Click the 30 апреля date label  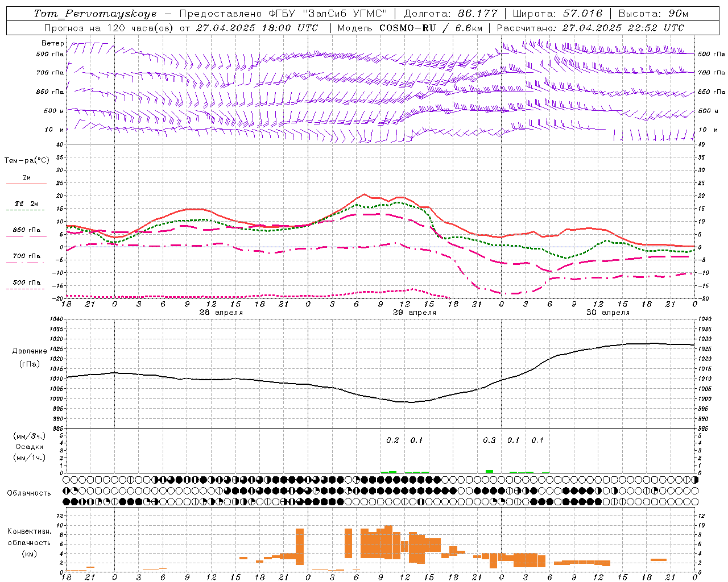[x=608, y=313]
